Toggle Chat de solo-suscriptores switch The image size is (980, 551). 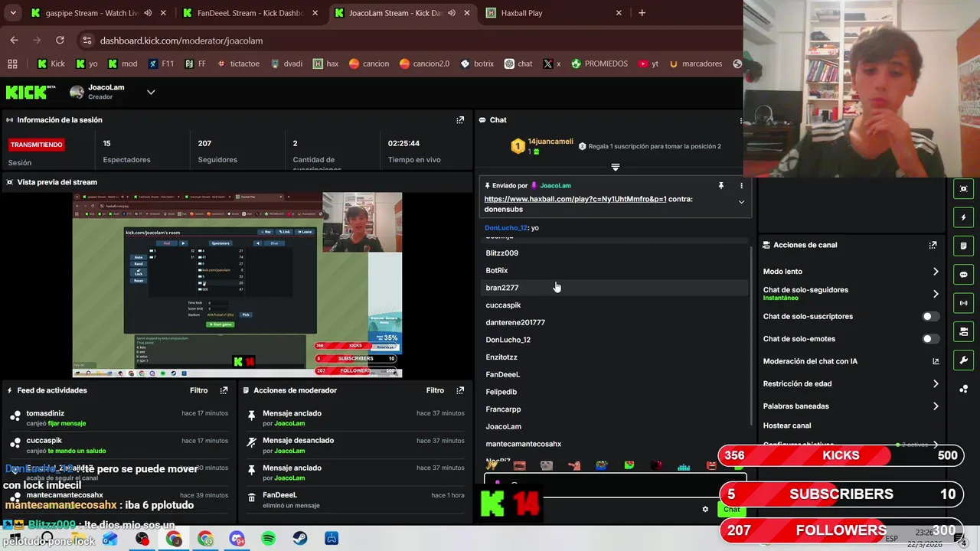tap(930, 316)
